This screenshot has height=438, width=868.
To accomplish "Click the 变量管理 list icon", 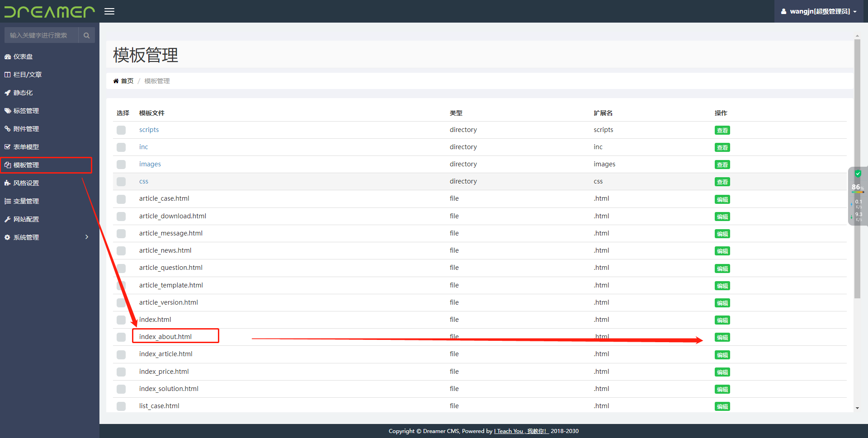I will coord(8,201).
